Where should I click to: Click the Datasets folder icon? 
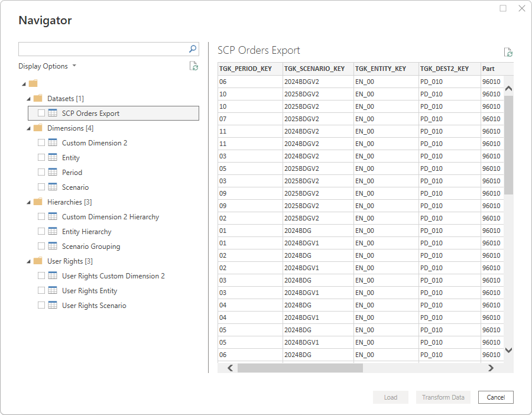38,98
